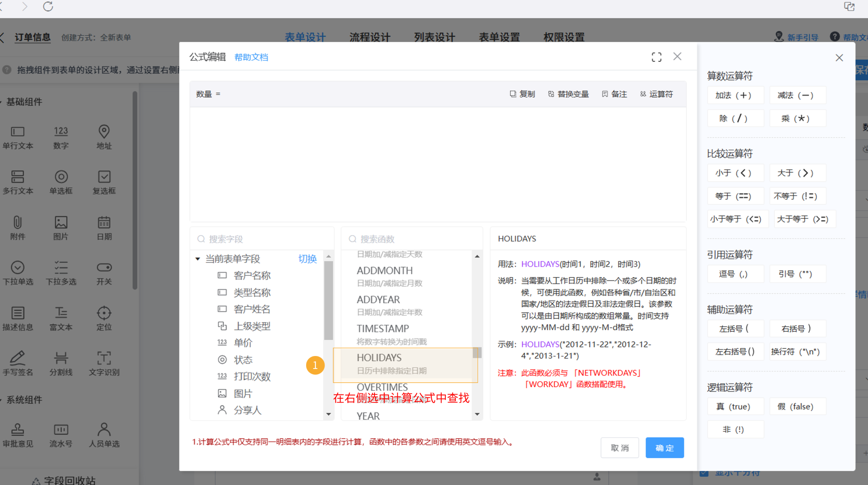The height and width of the screenshot is (485, 868).
Task: Insert the 小于等于 (<=) operator
Action: 738,219
